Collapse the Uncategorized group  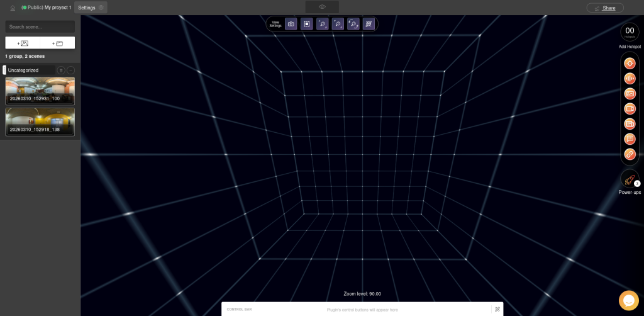70,70
